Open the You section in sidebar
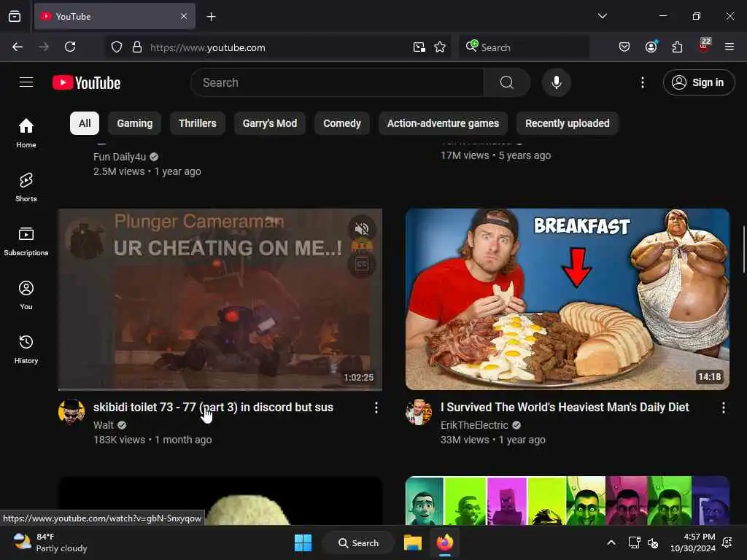Viewport: 747px width, 560px height. [26, 295]
